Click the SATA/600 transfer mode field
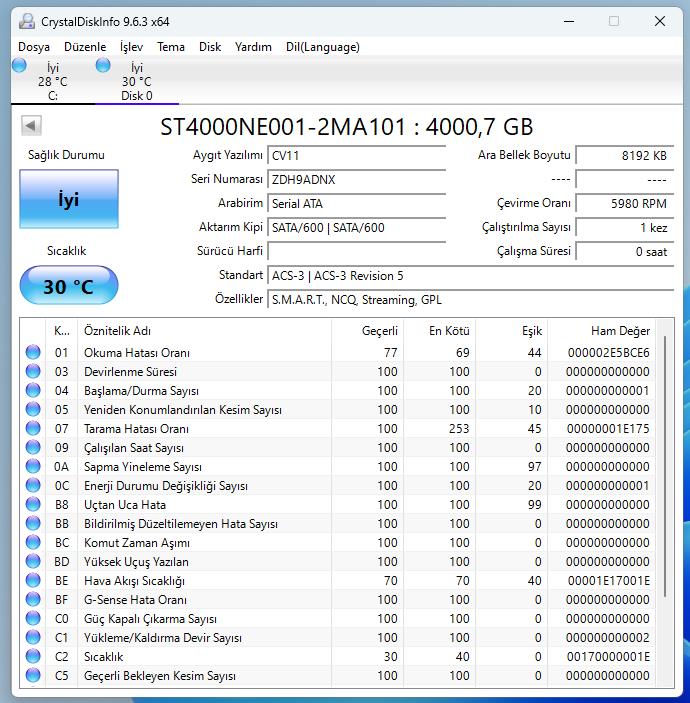Image resolution: width=690 pixels, height=703 pixels. point(357,227)
